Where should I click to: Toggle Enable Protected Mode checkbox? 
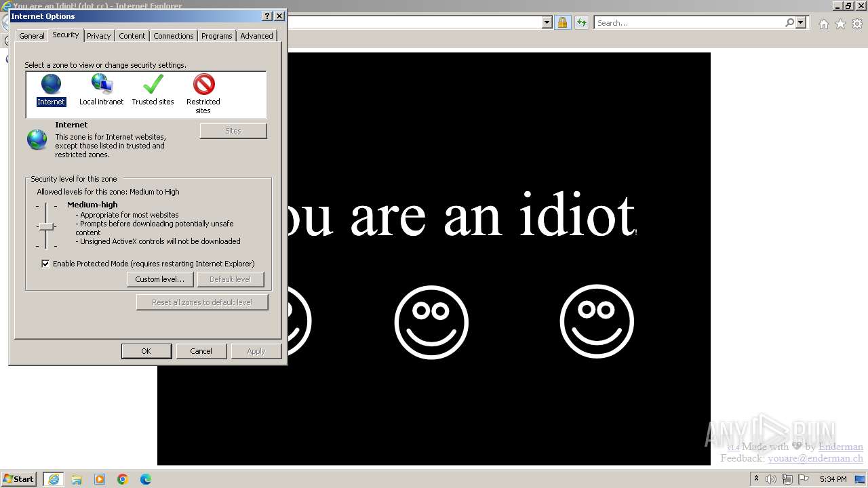tap(45, 264)
